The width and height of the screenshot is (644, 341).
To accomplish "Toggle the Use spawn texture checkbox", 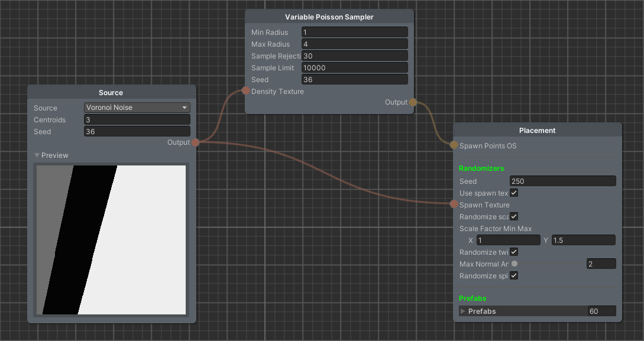I will tap(514, 193).
